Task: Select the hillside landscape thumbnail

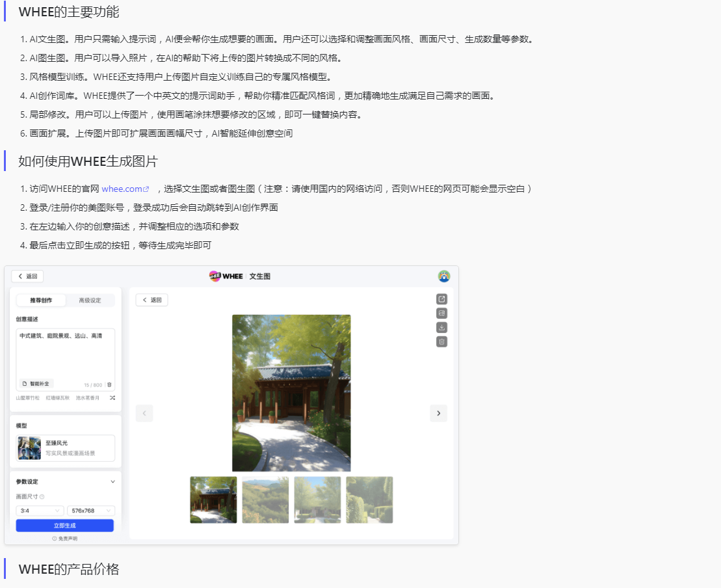Action: pyautogui.click(x=265, y=500)
